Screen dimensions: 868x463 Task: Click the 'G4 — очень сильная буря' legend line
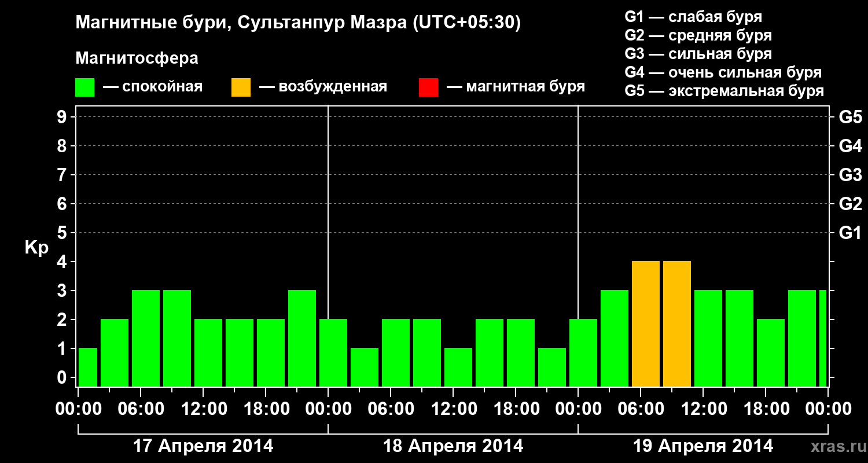coord(723,72)
